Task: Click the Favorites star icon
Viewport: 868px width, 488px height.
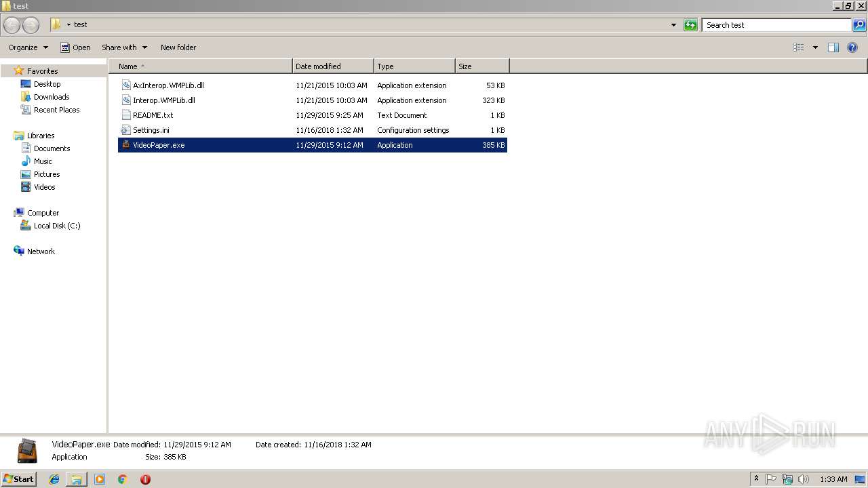Action: [19, 70]
